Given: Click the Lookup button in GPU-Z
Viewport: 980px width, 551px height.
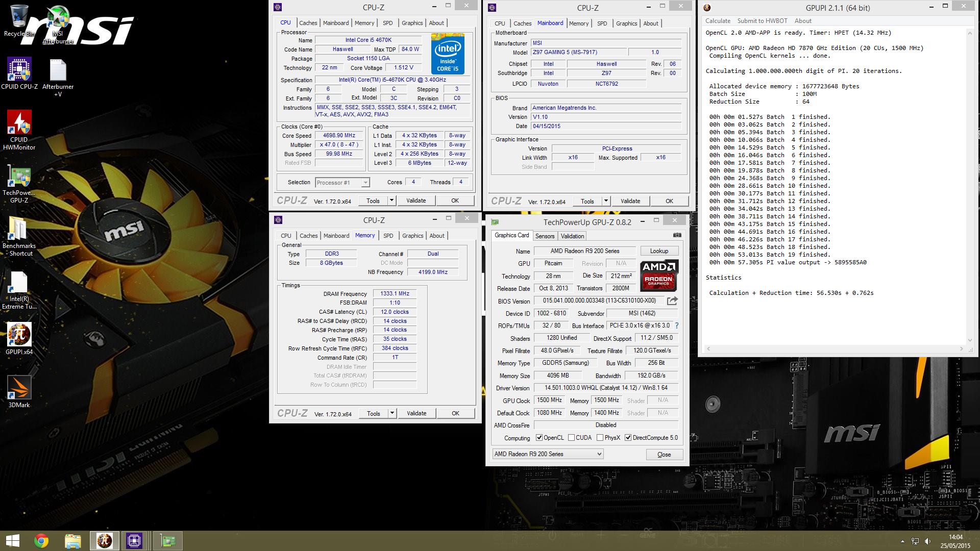Looking at the screenshot, I should click(659, 251).
